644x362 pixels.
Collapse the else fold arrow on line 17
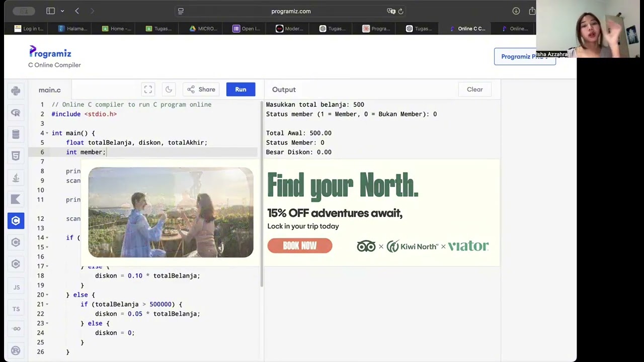pos(47,266)
